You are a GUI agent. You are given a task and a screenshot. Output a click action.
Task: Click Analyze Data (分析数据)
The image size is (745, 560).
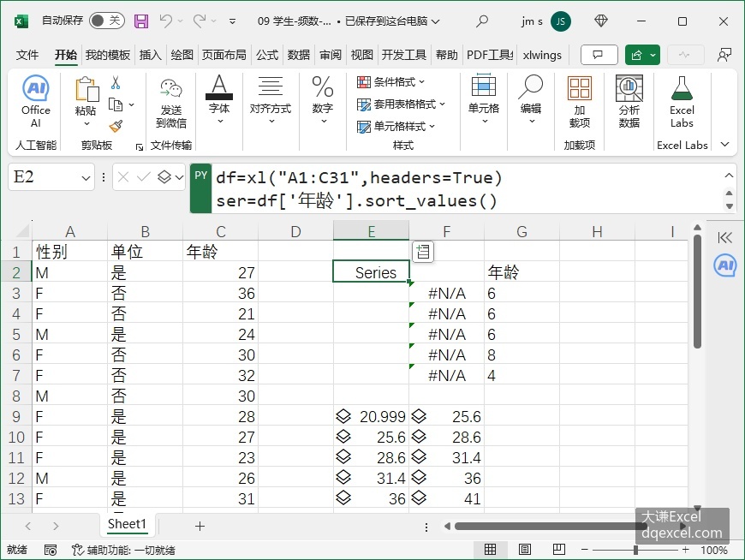click(629, 101)
